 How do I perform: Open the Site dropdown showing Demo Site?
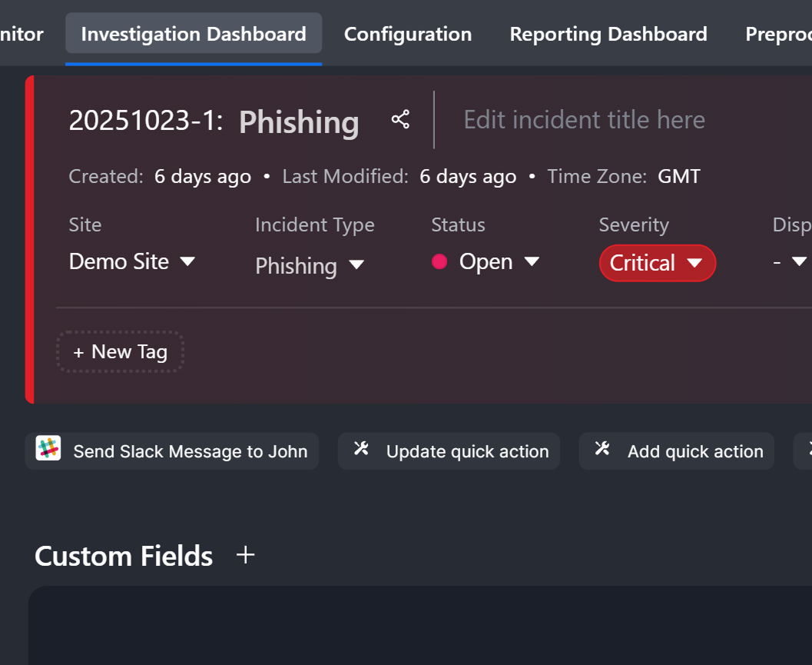click(132, 262)
